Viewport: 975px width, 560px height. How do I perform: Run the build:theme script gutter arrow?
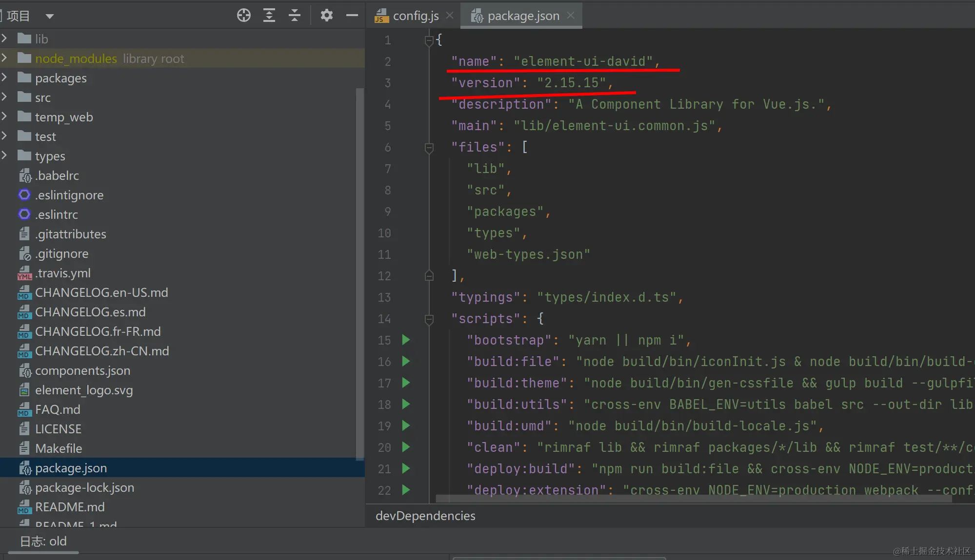point(406,383)
